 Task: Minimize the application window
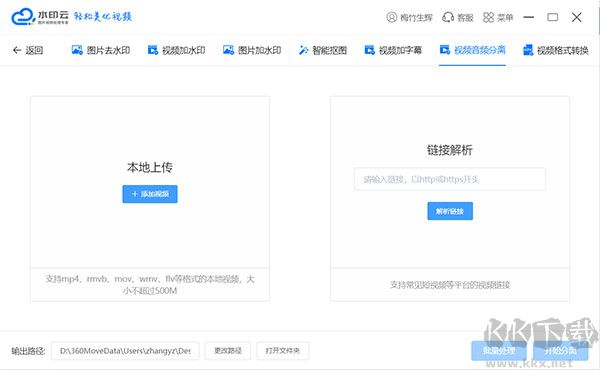(x=529, y=17)
